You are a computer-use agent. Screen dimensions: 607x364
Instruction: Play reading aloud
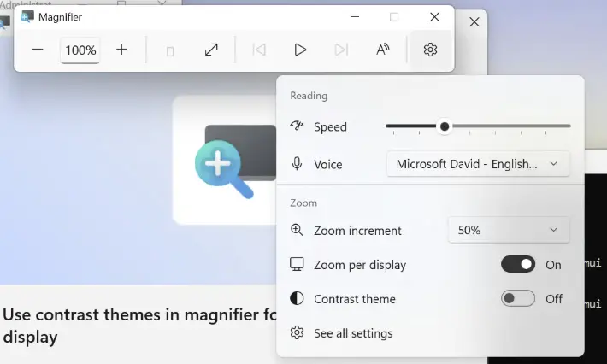click(x=300, y=50)
